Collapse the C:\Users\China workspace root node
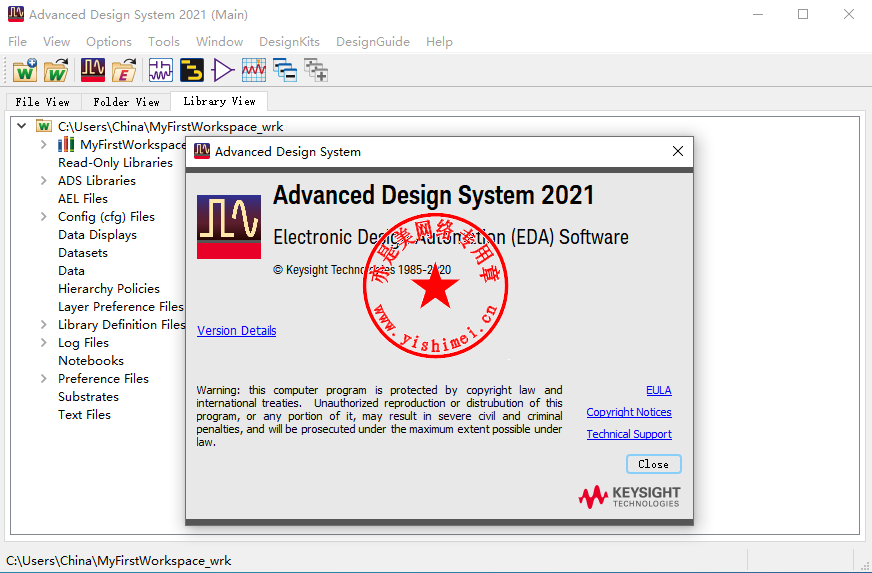The width and height of the screenshot is (872, 573). click(x=22, y=126)
